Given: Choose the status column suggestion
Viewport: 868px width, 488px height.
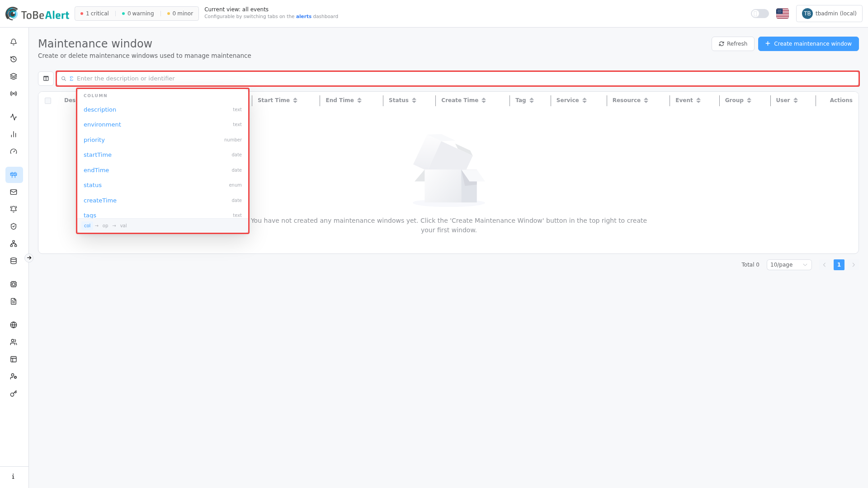Looking at the screenshot, I should (163, 185).
